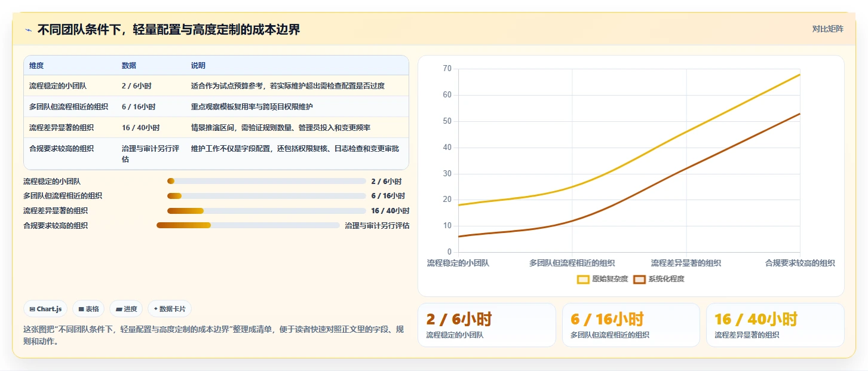Click the progress bar for 多团队但流程相近的组织
868x371 pixels.
266,196
